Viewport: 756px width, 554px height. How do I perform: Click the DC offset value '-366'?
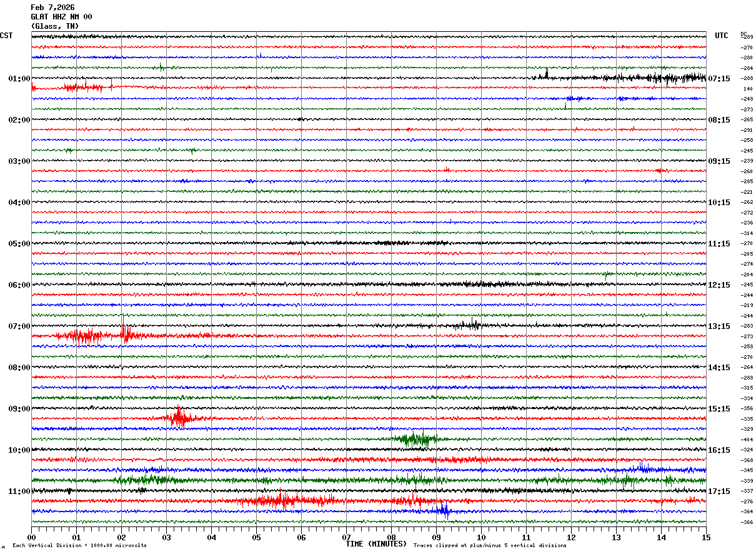pyautogui.click(x=747, y=522)
